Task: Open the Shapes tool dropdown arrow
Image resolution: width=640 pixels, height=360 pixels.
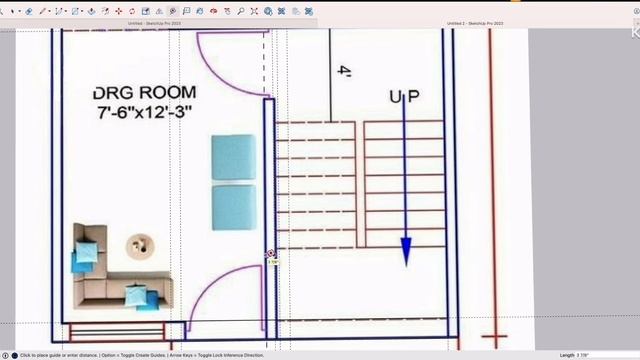Action: [82, 11]
